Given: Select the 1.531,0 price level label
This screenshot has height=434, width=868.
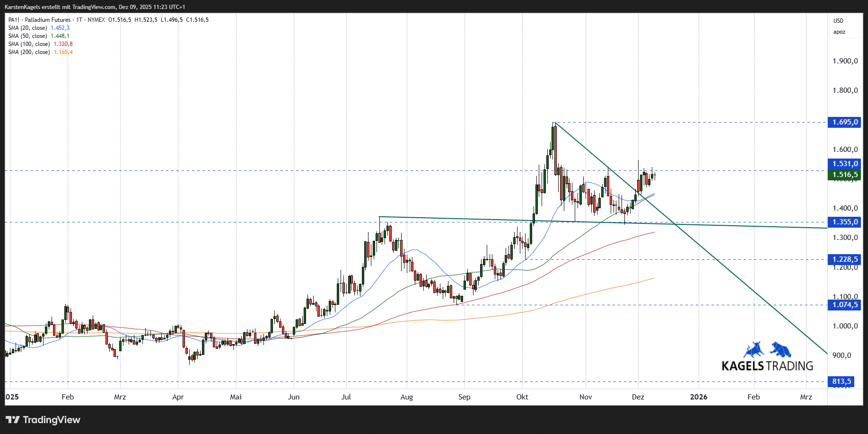Looking at the screenshot, I should point(845,164).
